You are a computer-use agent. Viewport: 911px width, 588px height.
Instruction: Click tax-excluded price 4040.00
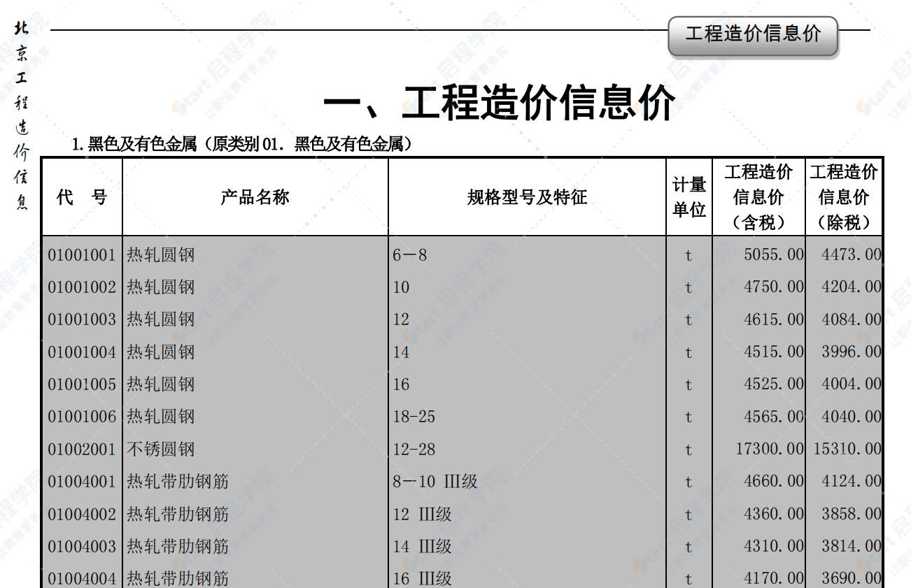[x=852, y=417]
